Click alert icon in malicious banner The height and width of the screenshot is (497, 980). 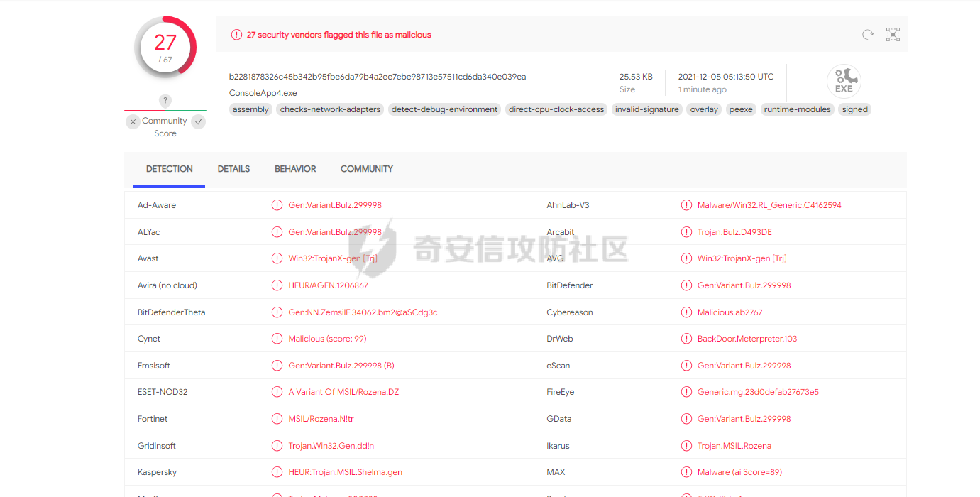236,35
